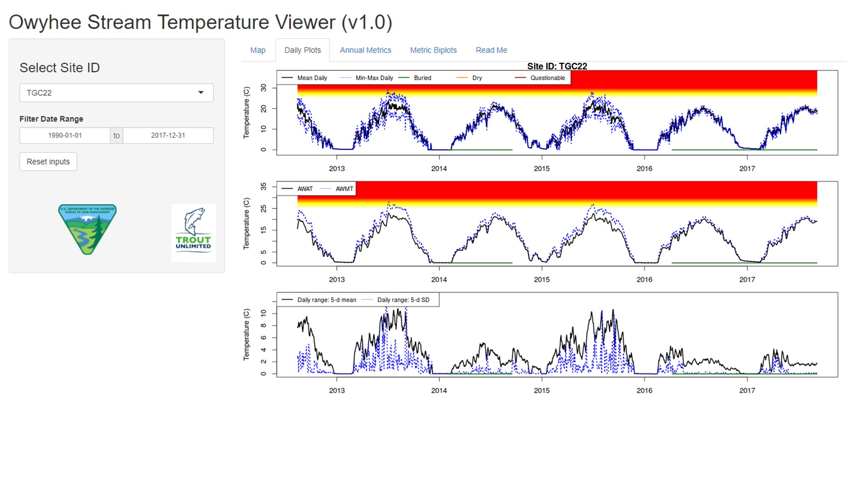
Task: Click the Metric Biplots tab
Action: (434, 49)
